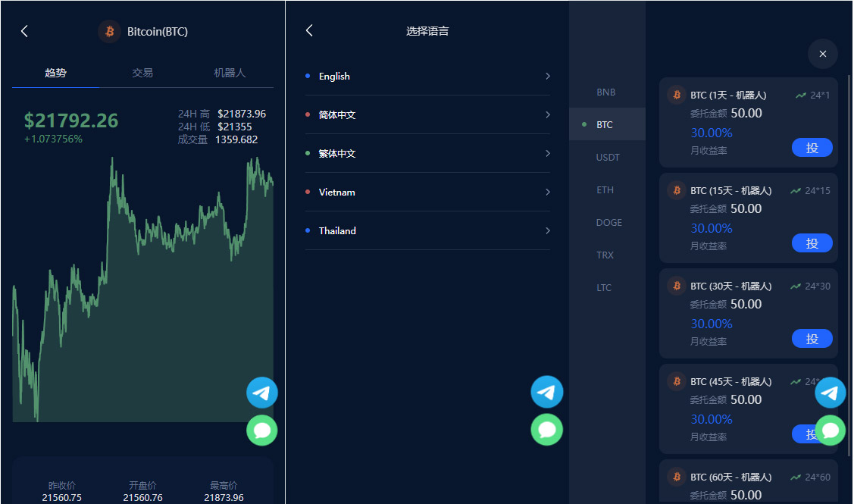Tap the back arrow on the 选择语言 screen
The height and width of the screenshot is (504, 854).
pos(309,30)
